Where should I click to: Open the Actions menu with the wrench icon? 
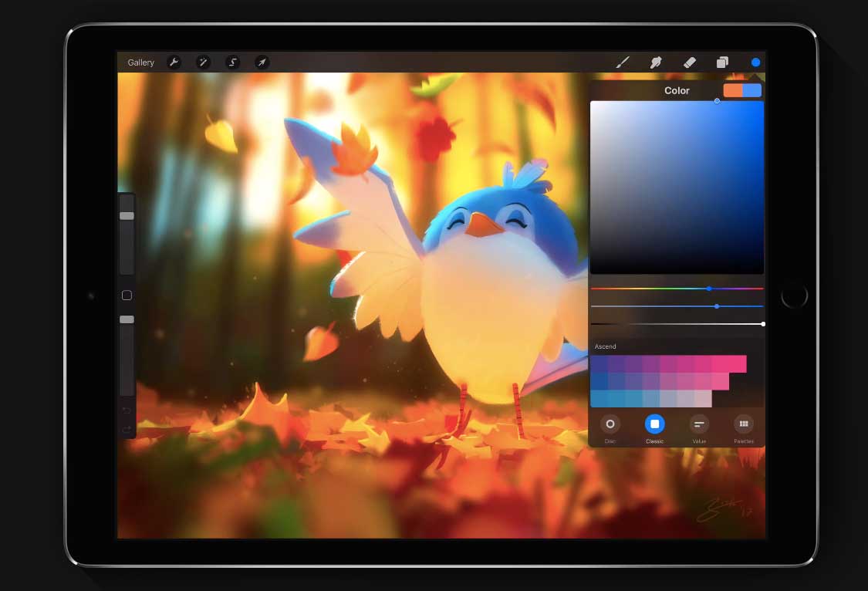174,62
